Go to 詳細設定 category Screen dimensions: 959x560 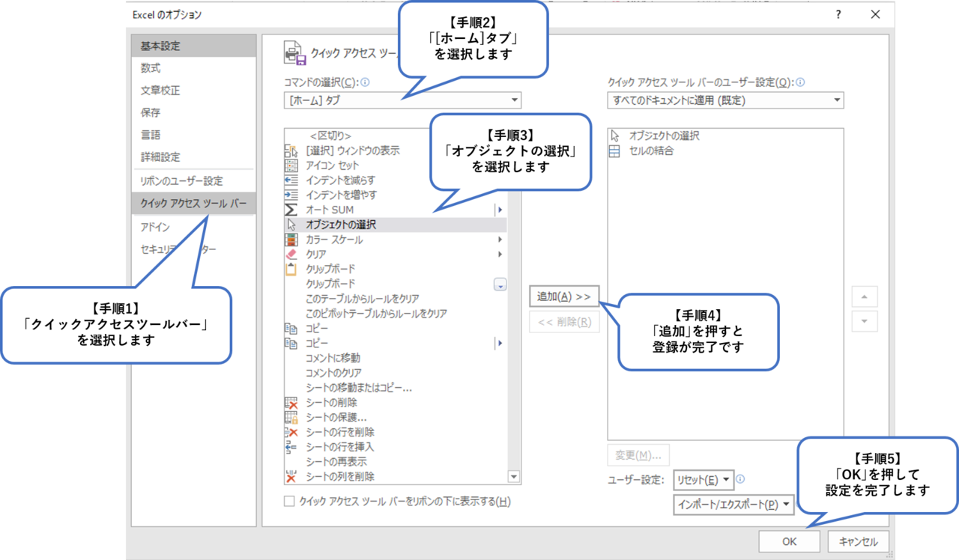click(x=193, y=157)
